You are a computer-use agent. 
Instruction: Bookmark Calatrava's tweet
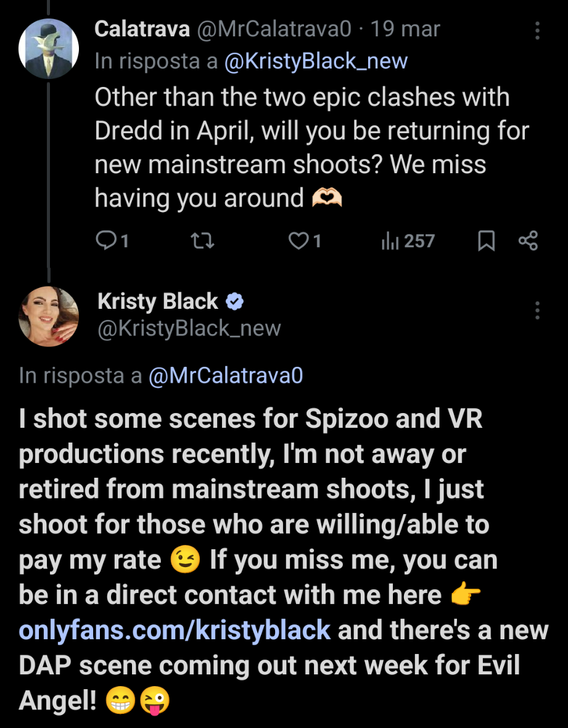click(x=487, y=241)
